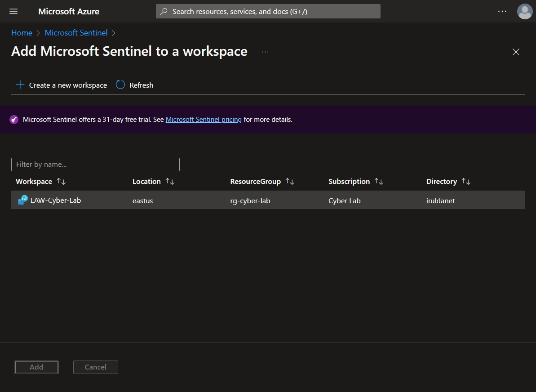Open the Azure portal hamburger menu
Image resolution: width=536 pixels, height=392 pixels.
[13, 11]
